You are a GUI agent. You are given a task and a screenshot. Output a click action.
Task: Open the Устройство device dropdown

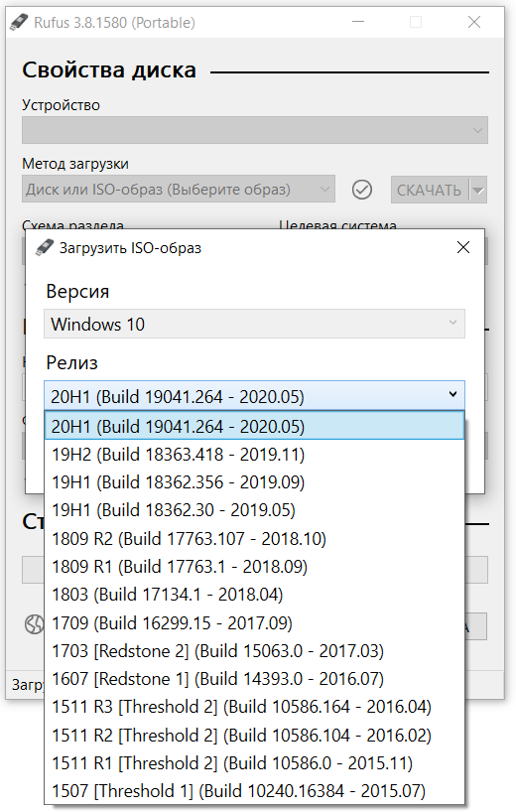point(255,130)
